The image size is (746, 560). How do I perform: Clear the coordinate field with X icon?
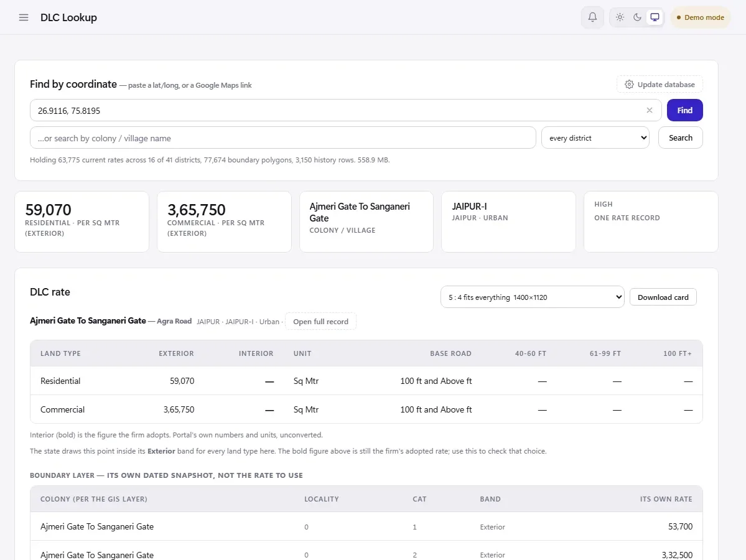pyautogui.click(x=650, y=110)
